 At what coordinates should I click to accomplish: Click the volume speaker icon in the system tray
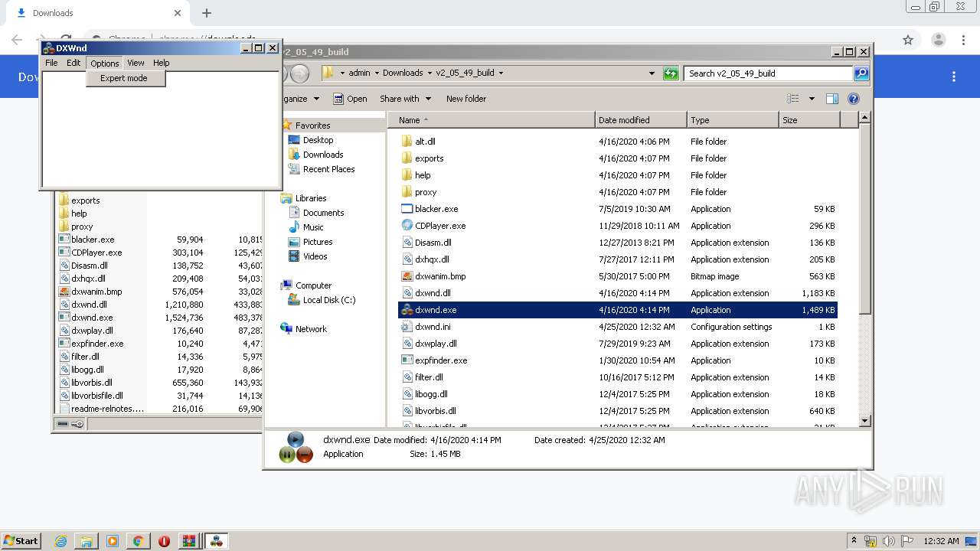pyautogui.click(x=888, y=541)
